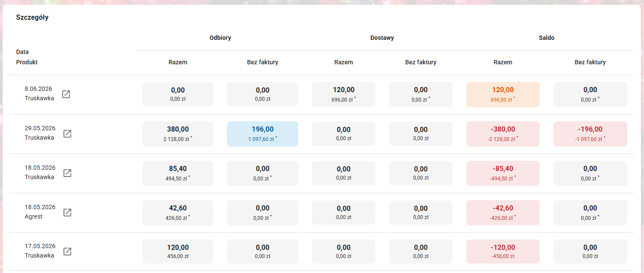Select the blue 196,00 Odbiory bez faktury cell

[x=263, y=134]
